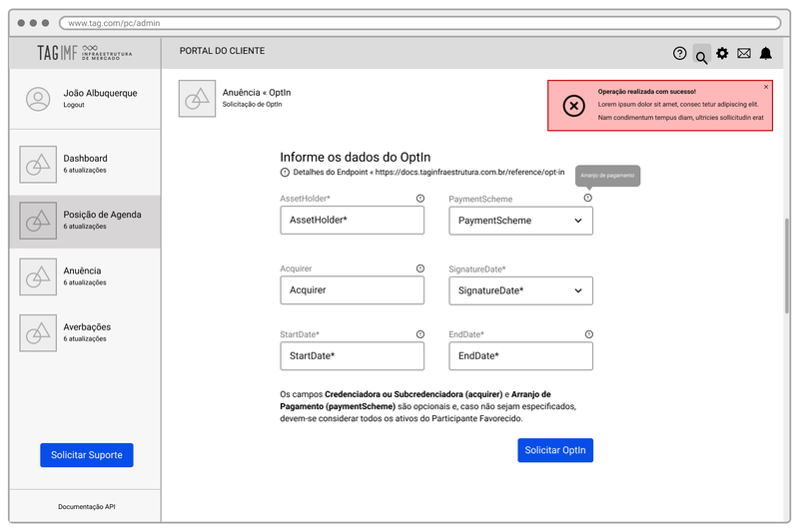Click Operação realizada com sucesso text

(x=646, y=92)
